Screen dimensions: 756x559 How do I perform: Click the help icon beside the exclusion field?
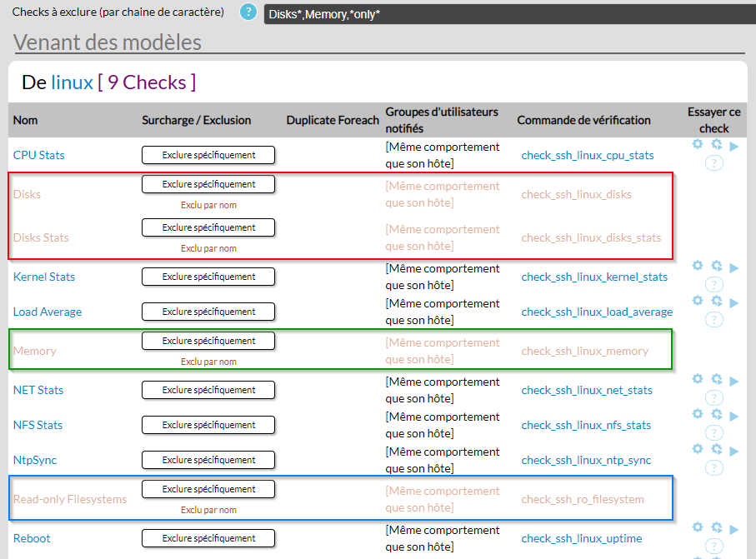coord(248,12)
